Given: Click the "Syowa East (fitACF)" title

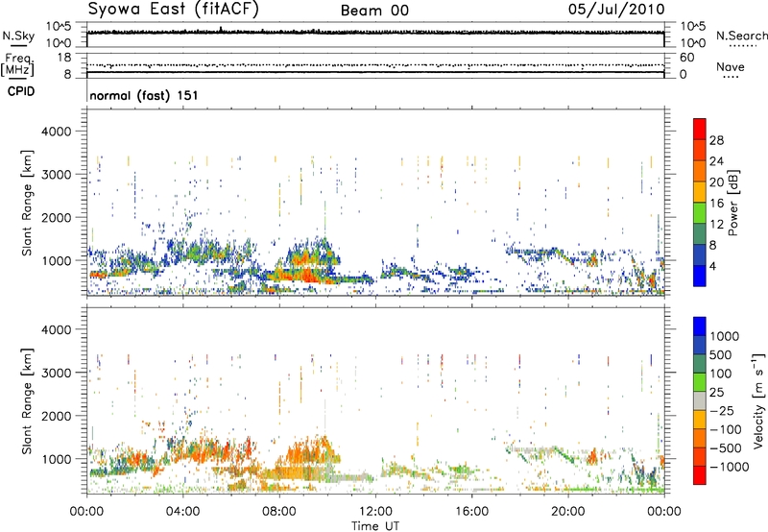Looking at the screenshot, I should point(173,9).
